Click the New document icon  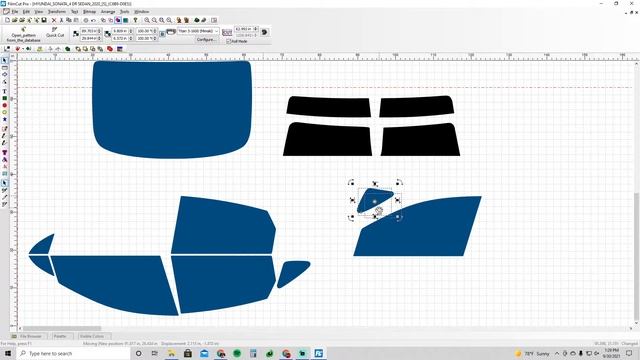pos(7,20)
